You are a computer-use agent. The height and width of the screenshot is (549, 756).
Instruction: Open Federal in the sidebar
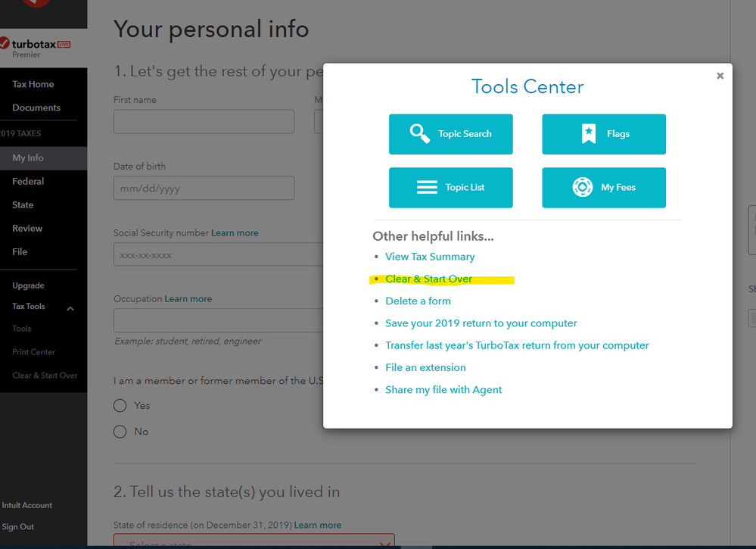28,182
